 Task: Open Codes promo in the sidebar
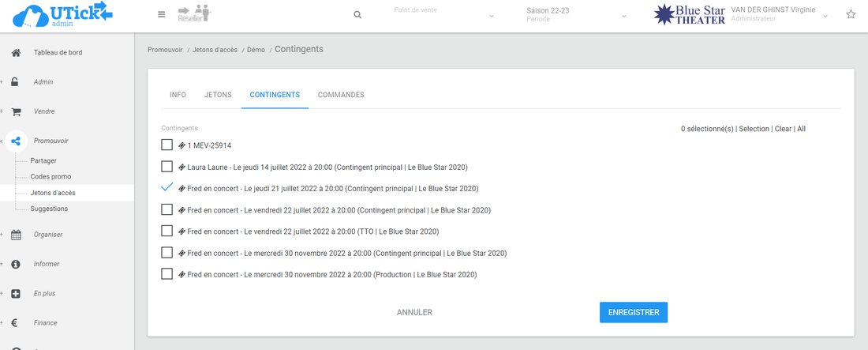click(x=51, y=176)
